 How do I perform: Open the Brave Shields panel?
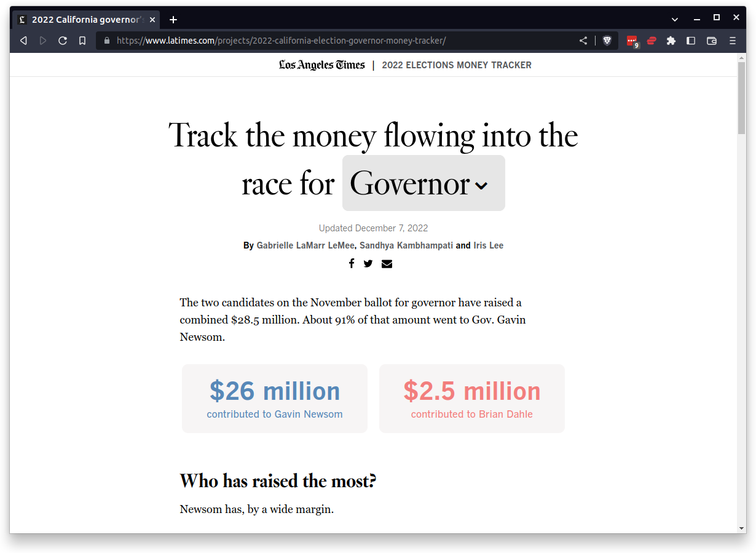click(607, 41)
